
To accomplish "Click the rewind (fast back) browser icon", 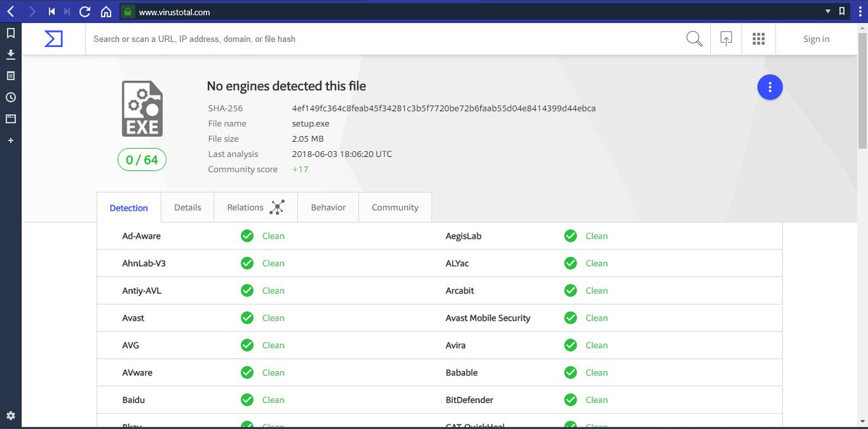I will pos(52,12).
